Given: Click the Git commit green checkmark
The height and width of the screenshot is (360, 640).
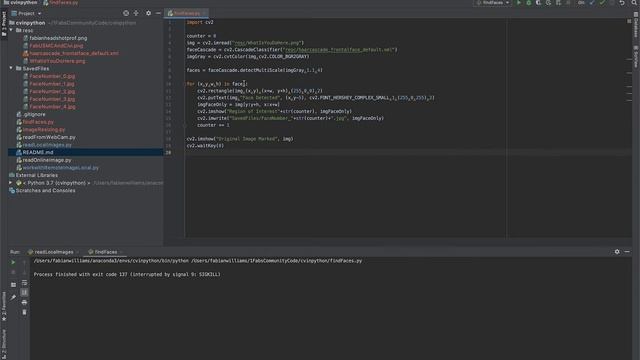Looking at the screenshot, I should [602, 2].
